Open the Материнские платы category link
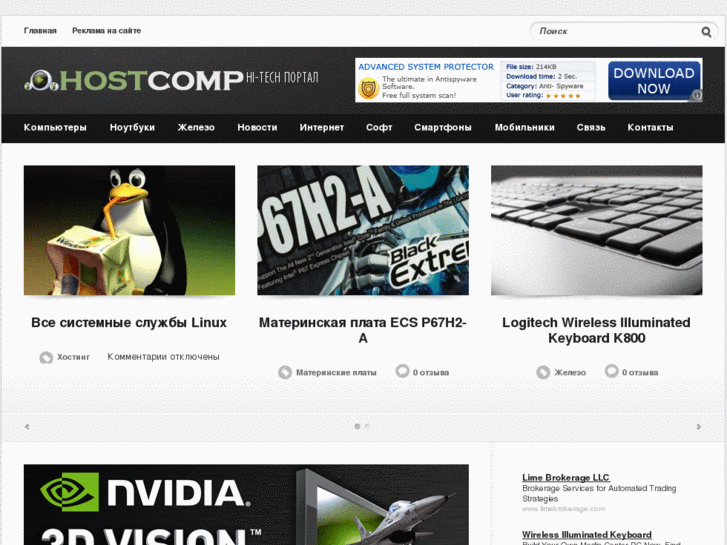727x545 pixels. point(336,372)
